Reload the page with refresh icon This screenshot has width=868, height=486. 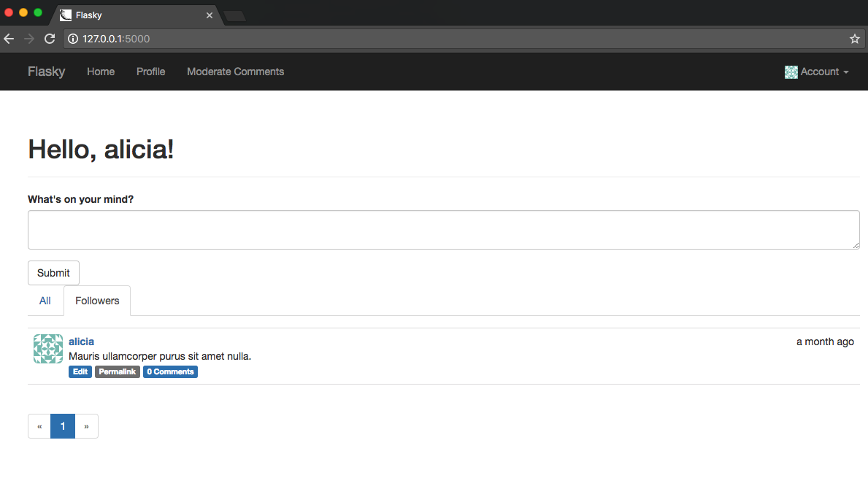coord(50,39)
